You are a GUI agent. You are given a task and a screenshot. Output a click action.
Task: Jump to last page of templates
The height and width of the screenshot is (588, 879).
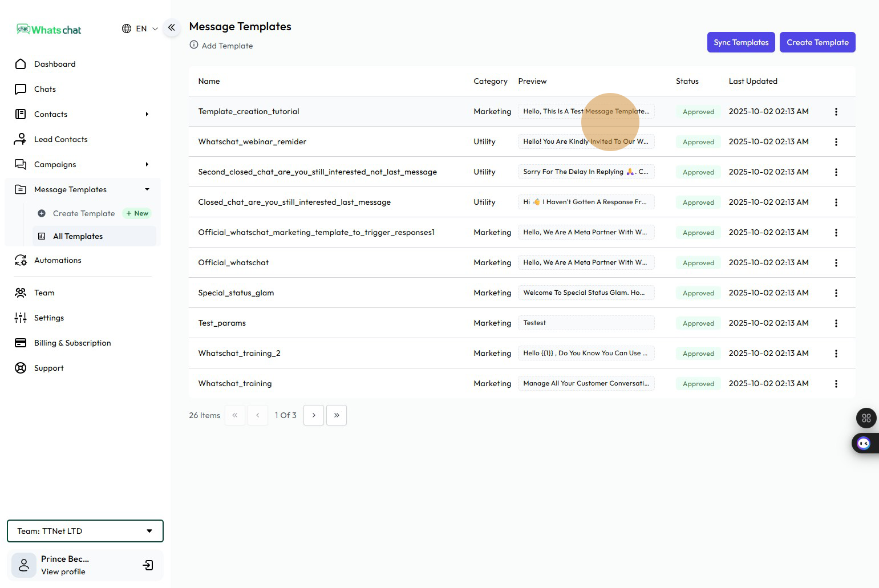[x=337, y=415]
